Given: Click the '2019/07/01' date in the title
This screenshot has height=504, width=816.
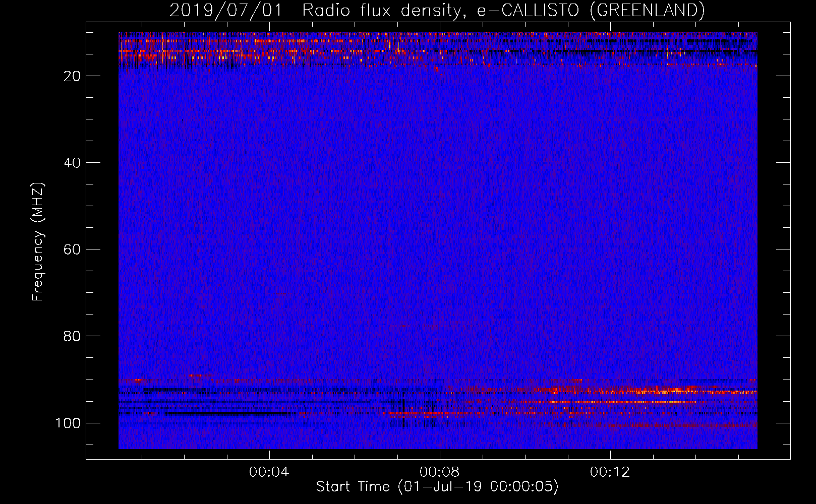Looking at the screenshot, I should [226, 10].
